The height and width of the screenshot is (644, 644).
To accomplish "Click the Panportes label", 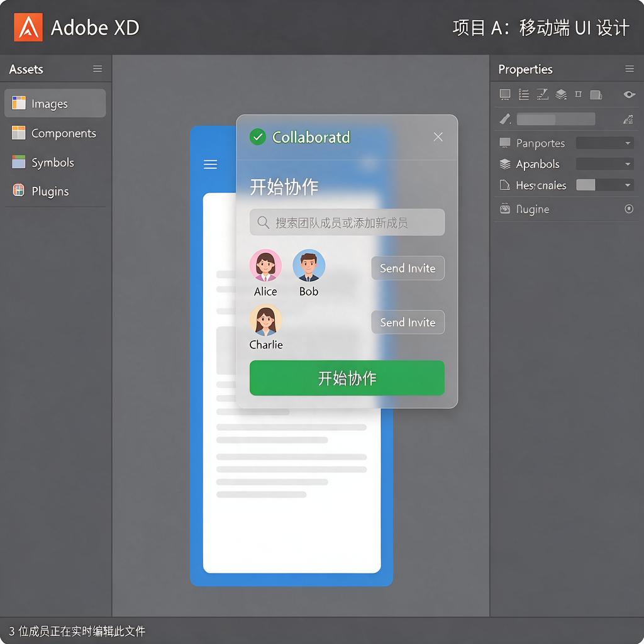I will pos(540,143).
